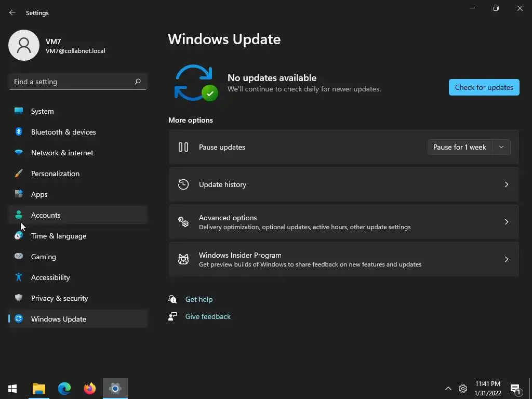Click the Windows Update sync icon in sidebar
Viewport: 532px width, 399px height.
tap(19, 318)
